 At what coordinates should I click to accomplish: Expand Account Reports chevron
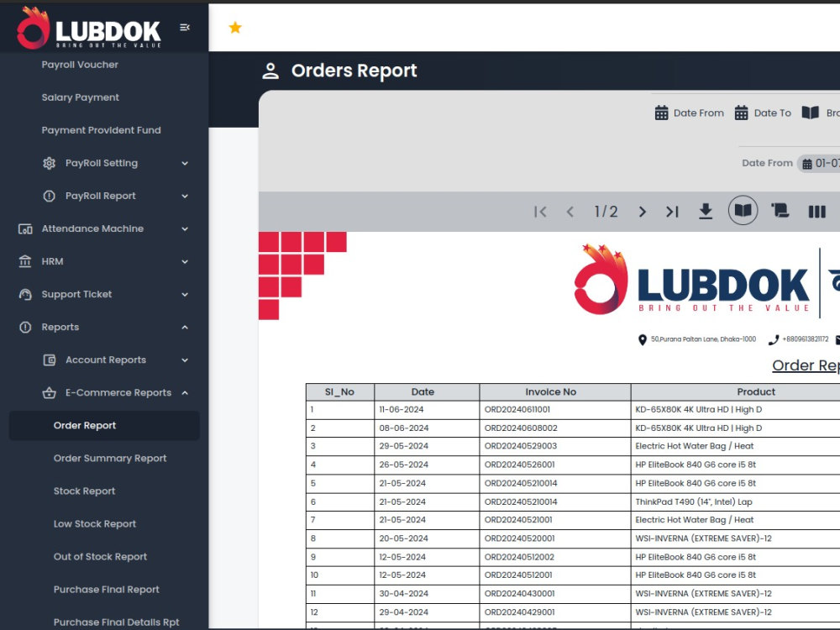pyautogui.click(x=185, y=360)
